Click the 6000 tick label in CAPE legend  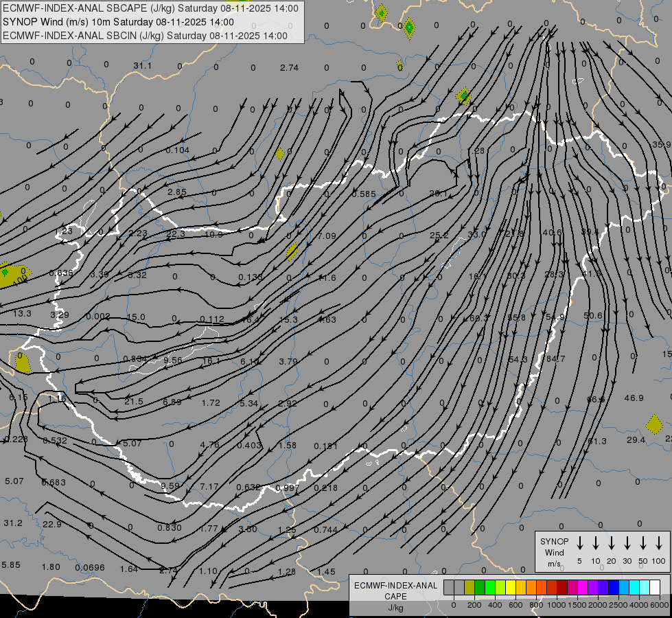click(x=660, y=605)
